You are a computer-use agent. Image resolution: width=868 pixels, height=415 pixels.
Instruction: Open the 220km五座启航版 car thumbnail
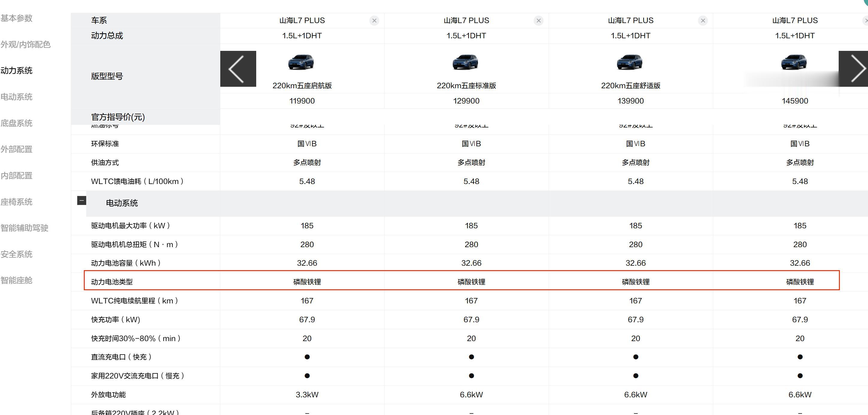pos(301,62)
